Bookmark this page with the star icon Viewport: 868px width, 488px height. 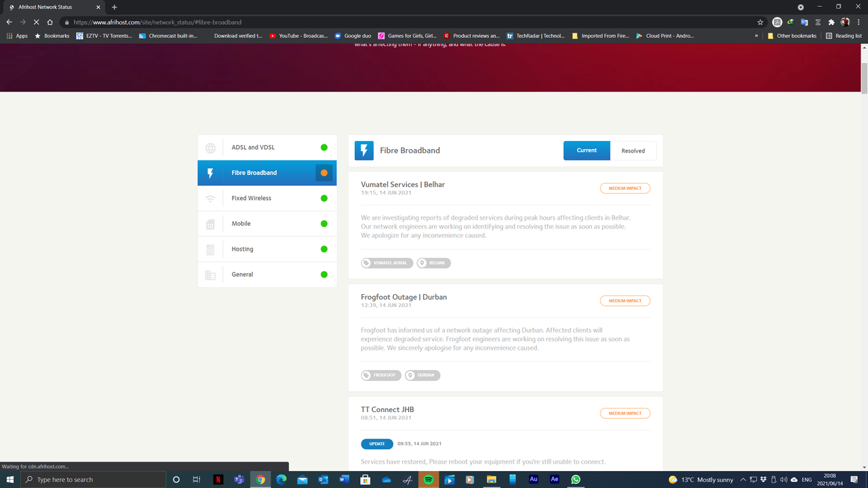pyautogui.click(x=760, y=22)
